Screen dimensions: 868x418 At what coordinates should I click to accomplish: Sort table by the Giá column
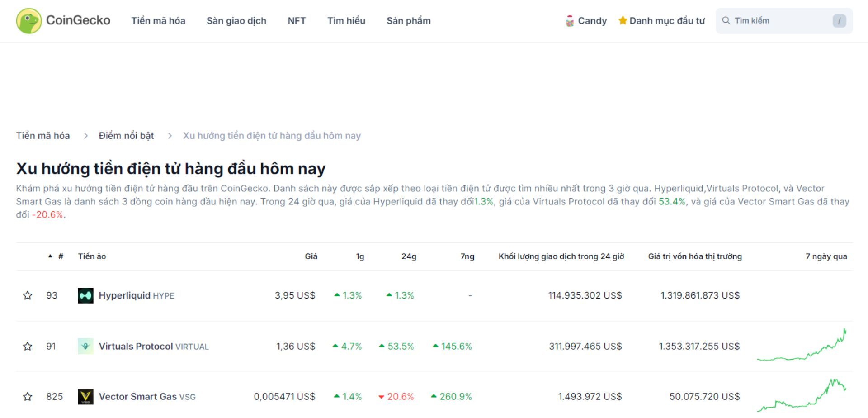(x=311, y=256)
